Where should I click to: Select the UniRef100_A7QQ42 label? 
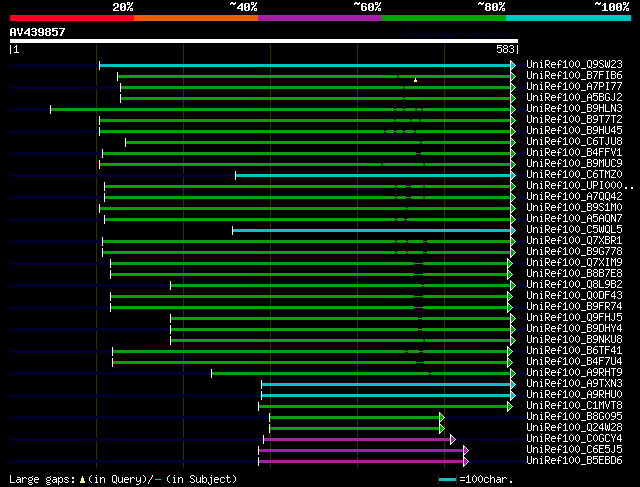[x=574, y=197]
